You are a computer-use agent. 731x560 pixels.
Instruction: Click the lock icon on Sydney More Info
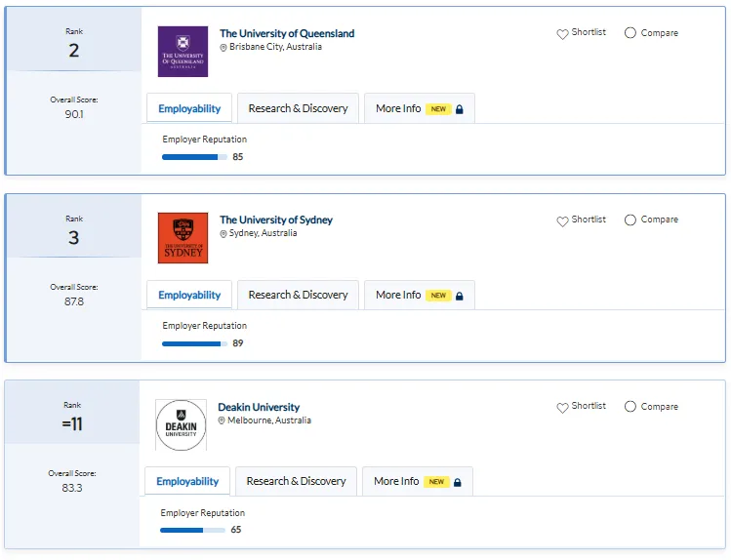[x=460, y=296]
